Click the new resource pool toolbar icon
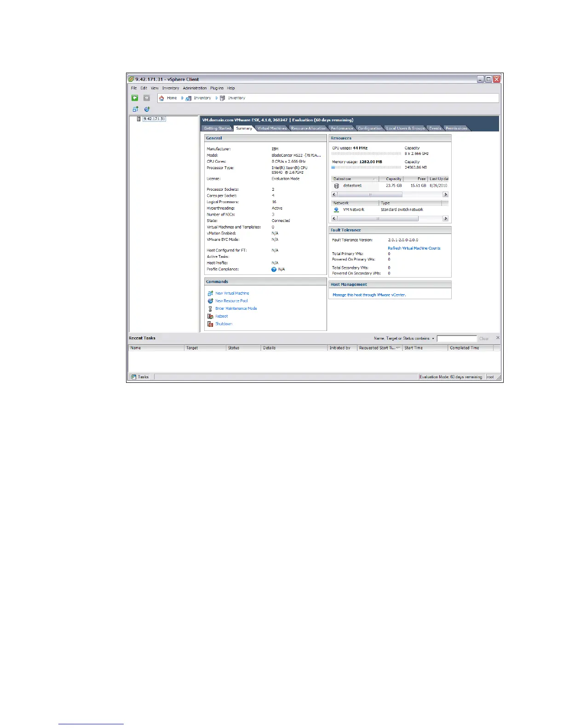563x728 pixels. coord(147,109)
